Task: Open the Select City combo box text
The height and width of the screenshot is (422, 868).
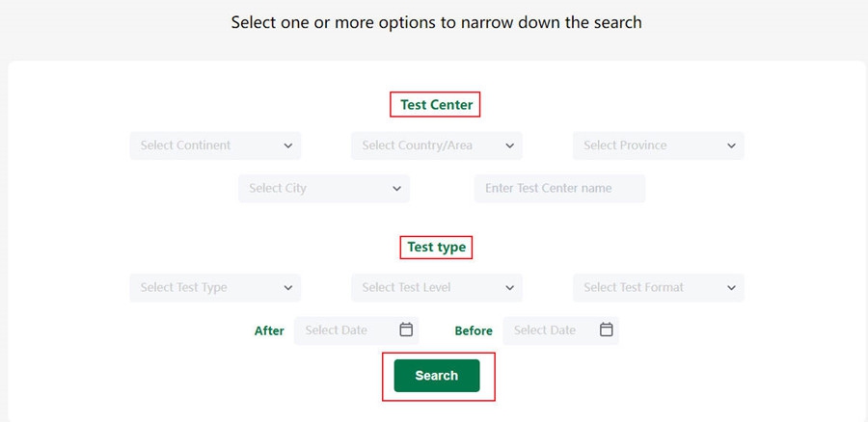Action: click(278, 189)
